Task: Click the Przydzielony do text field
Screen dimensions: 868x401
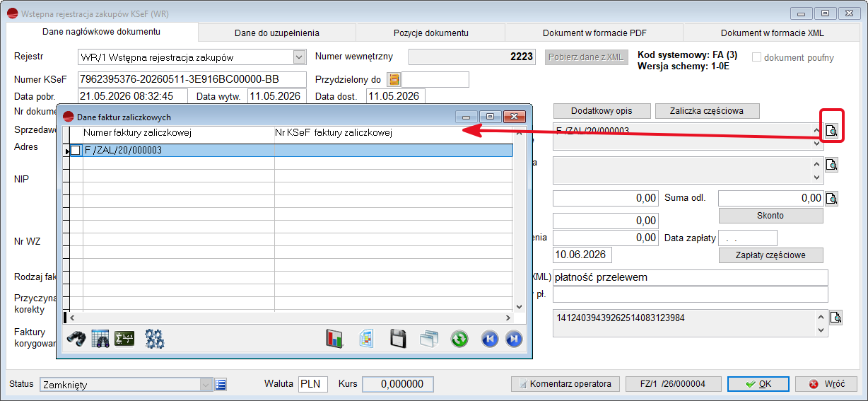Action: click(x=435, y=79)
